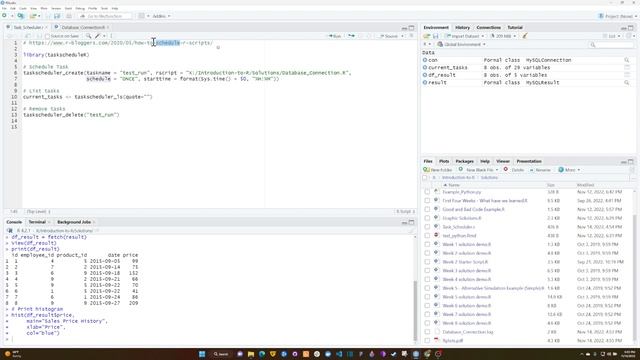Click the magnifier icon next to result object
Viewport: 640px width, 360px height.
pyautogui.click(x=627, y=82)
